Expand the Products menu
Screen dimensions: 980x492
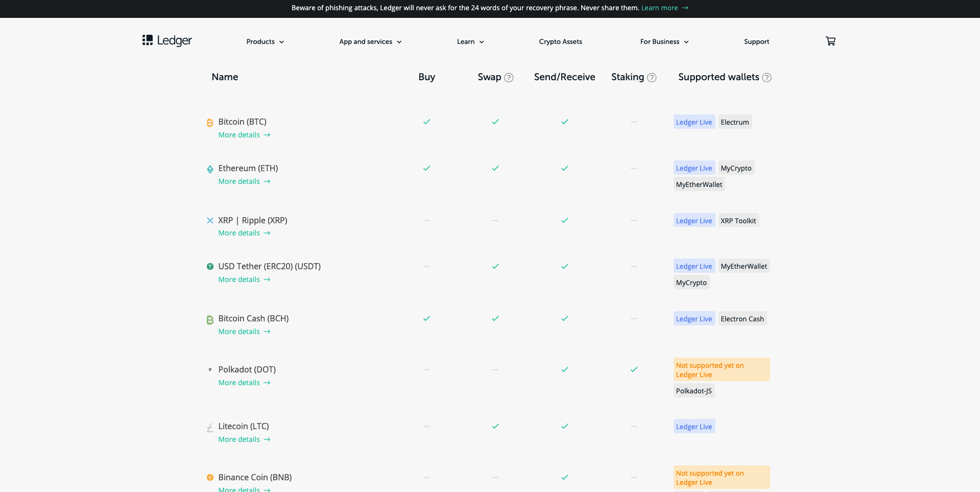click(265, 42)
